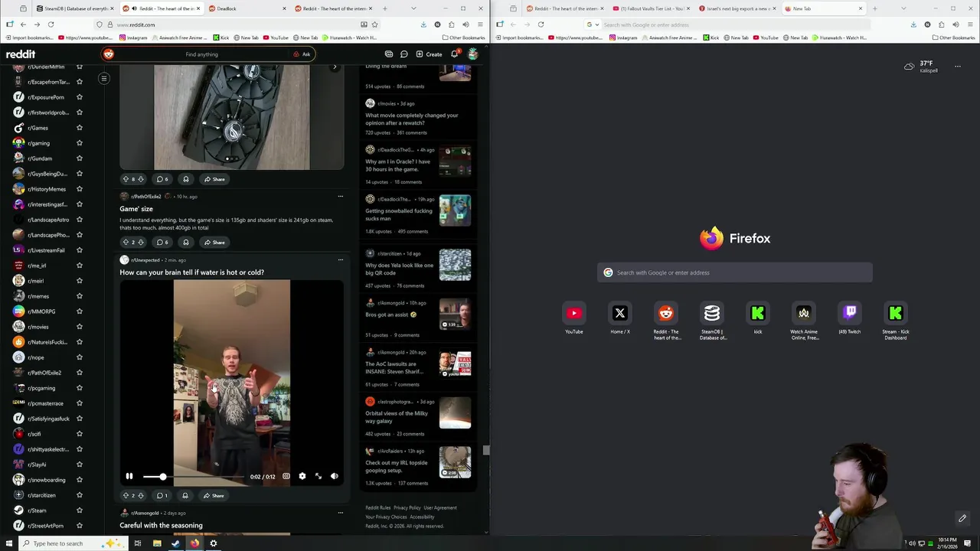
Task: Pause the Reddit video player
Action: coord(129,476)
